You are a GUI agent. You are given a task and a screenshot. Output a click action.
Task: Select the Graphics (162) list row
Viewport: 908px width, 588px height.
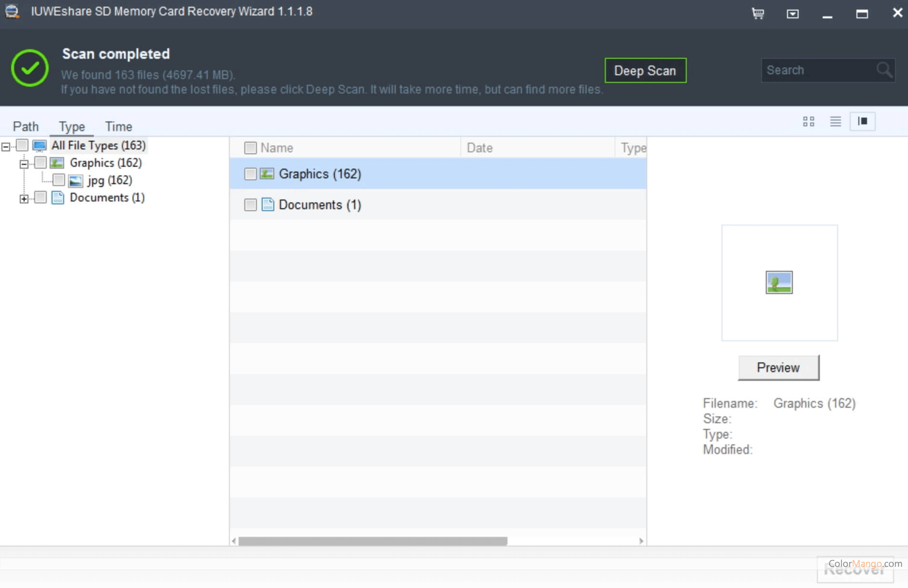point(438,174)
